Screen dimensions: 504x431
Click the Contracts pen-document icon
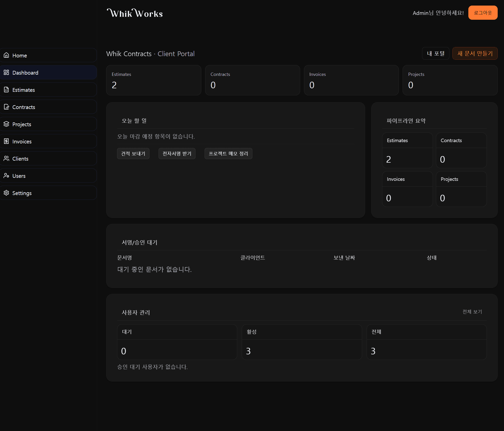click(x=6, y=107)
